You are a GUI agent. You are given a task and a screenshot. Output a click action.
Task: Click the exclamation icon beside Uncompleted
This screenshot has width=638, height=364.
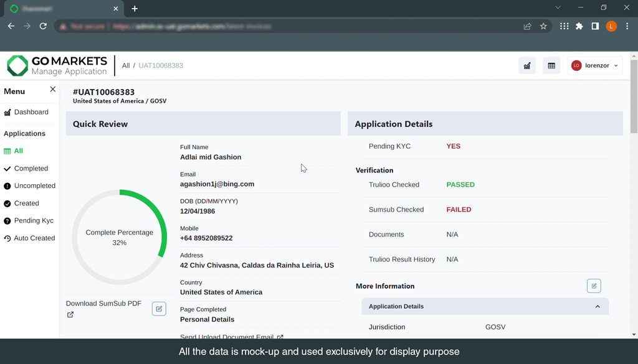tap(7, 186)
